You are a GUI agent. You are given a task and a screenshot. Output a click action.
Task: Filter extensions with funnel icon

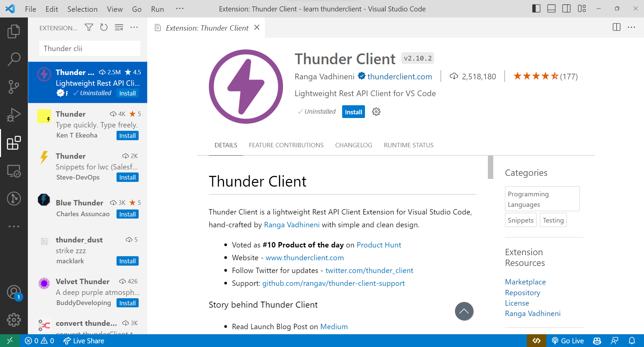click(89, 28)
